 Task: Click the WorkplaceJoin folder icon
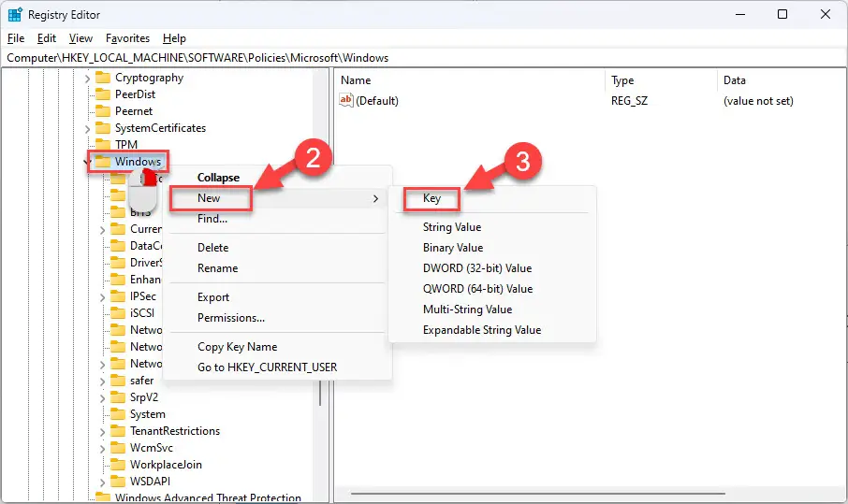(118, 464)
